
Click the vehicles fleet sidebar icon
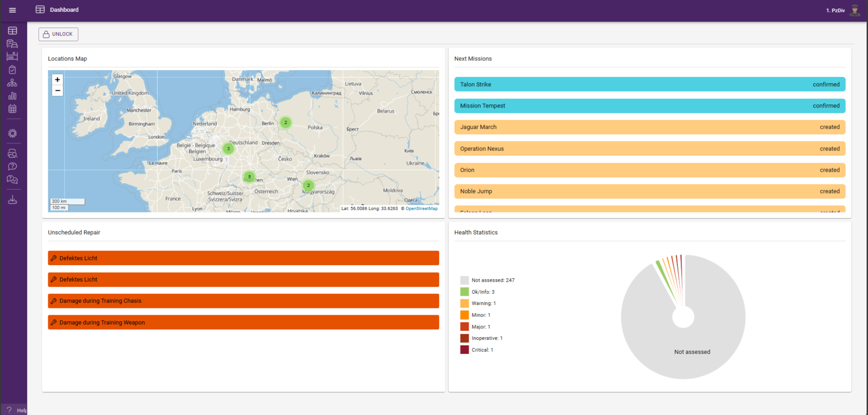[x=12, y=44]
